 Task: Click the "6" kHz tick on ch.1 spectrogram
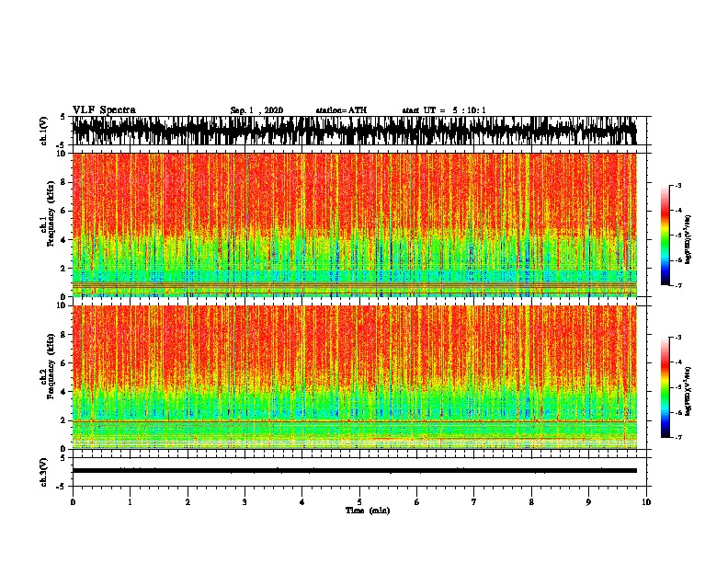[65, 212]
